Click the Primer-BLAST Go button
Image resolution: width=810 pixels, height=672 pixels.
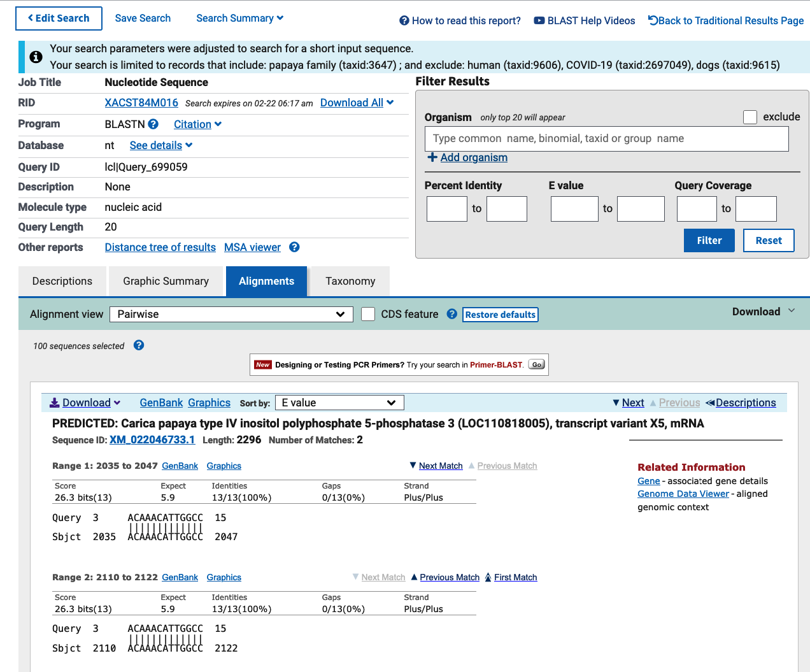pos(537,365)
